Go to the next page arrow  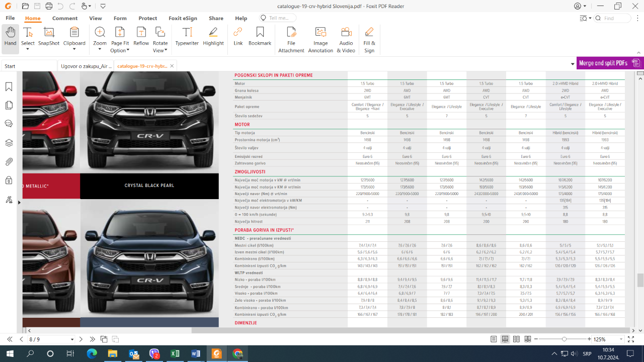coord(81,339)
